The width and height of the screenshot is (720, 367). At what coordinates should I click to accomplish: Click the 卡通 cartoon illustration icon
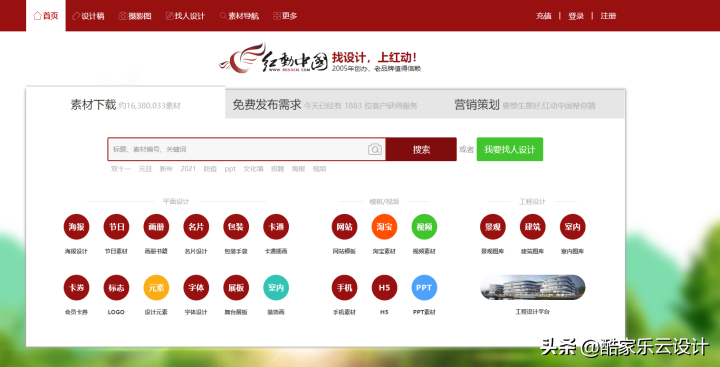point(276,227)
